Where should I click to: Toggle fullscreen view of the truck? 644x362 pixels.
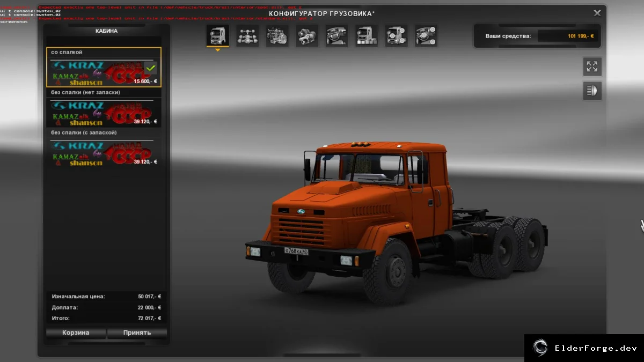(x=592, y=67)
